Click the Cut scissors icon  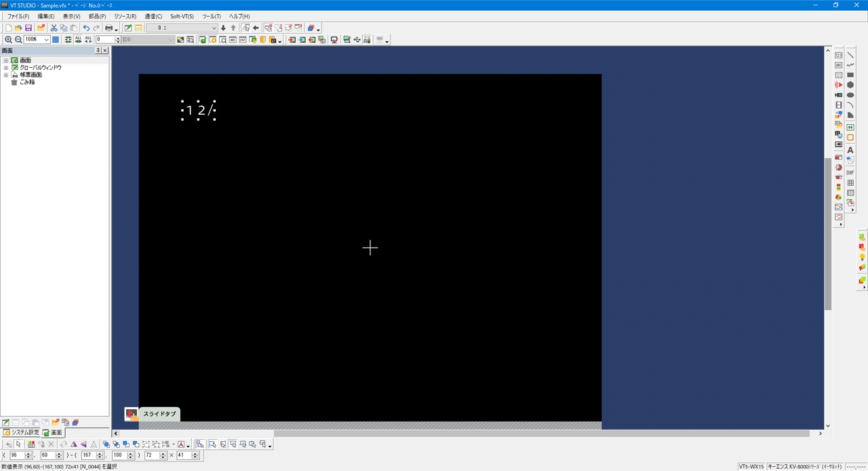coord(54,28)
